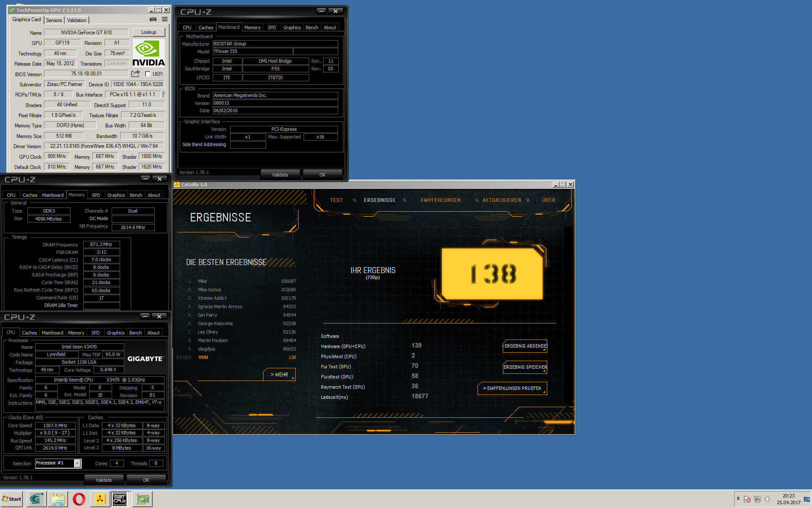Screen dimensions: 812x508
Task: Click the GIGABYTE logo in CPU-Z
Action: coord(145,359)
